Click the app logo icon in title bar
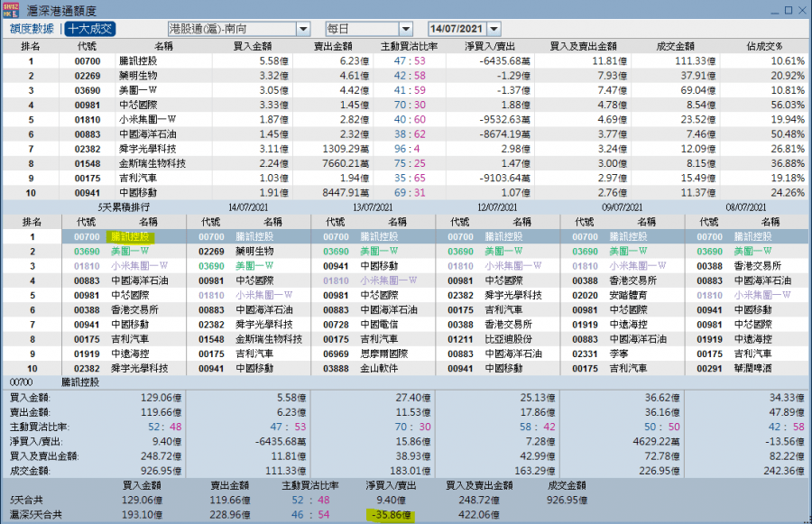 pyautogui.click(x=11, y=10)
